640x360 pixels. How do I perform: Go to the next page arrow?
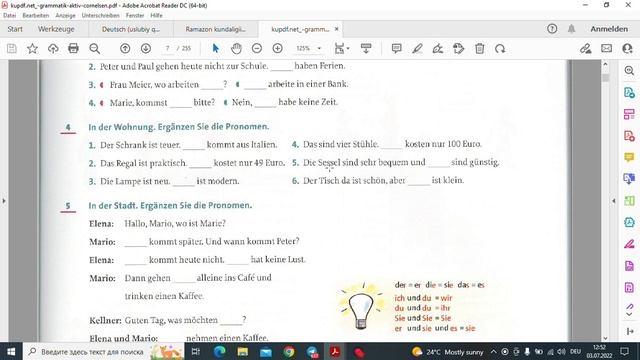click(146, 49)
